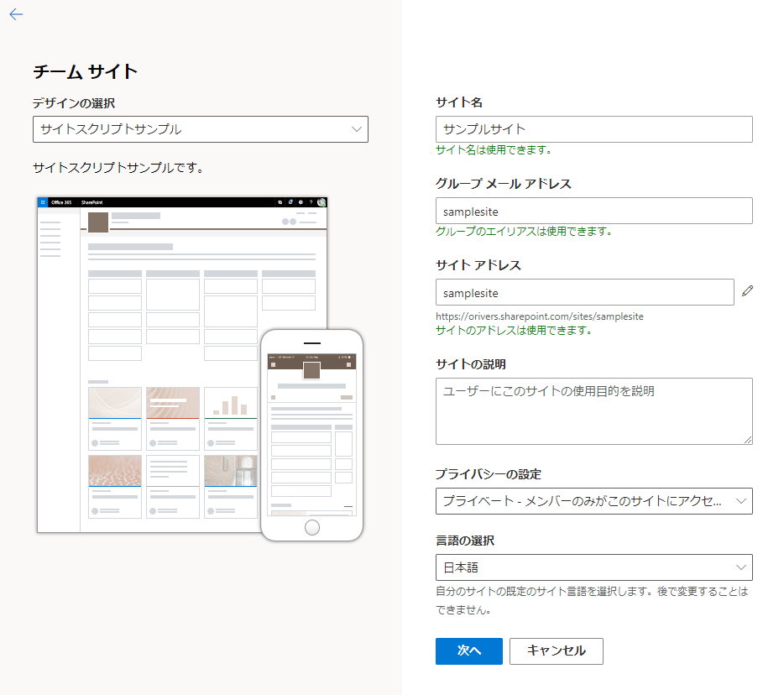The height and width of the screenshot is (695, 784).
Task: Click the グループ メール アドレス input field
Action: 593,212
